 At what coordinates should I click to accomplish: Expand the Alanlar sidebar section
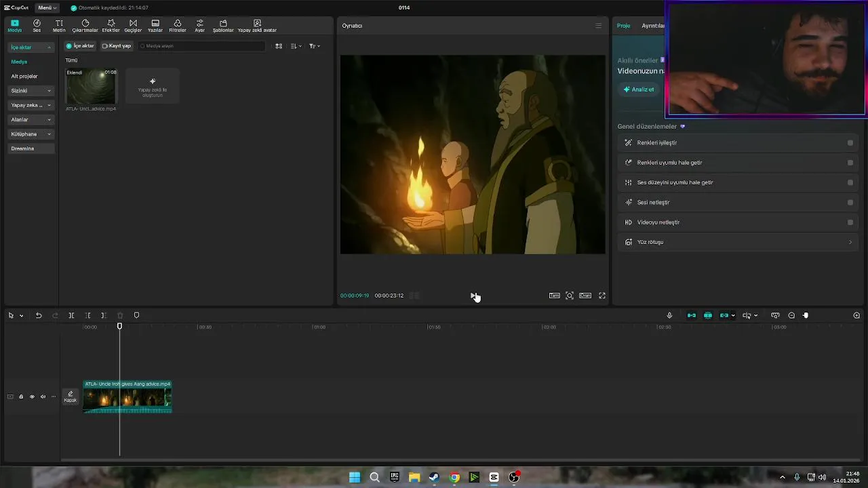[x=31, y=119]
